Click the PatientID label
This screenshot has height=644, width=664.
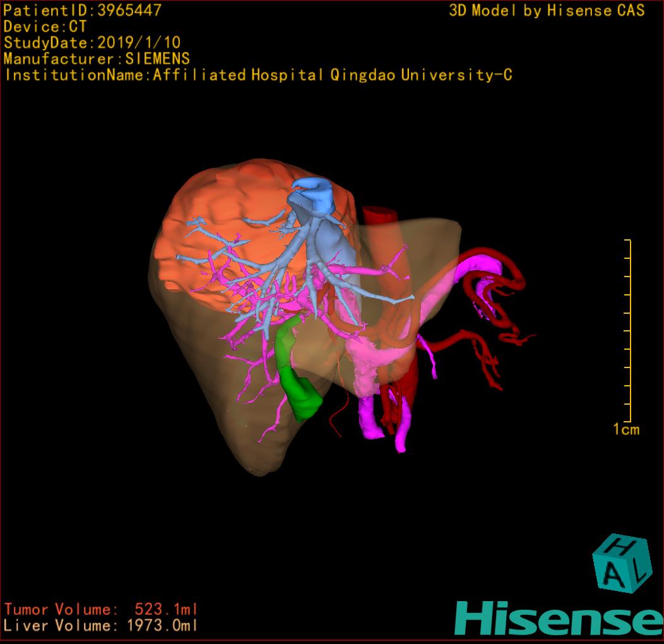tap(82, 11)
